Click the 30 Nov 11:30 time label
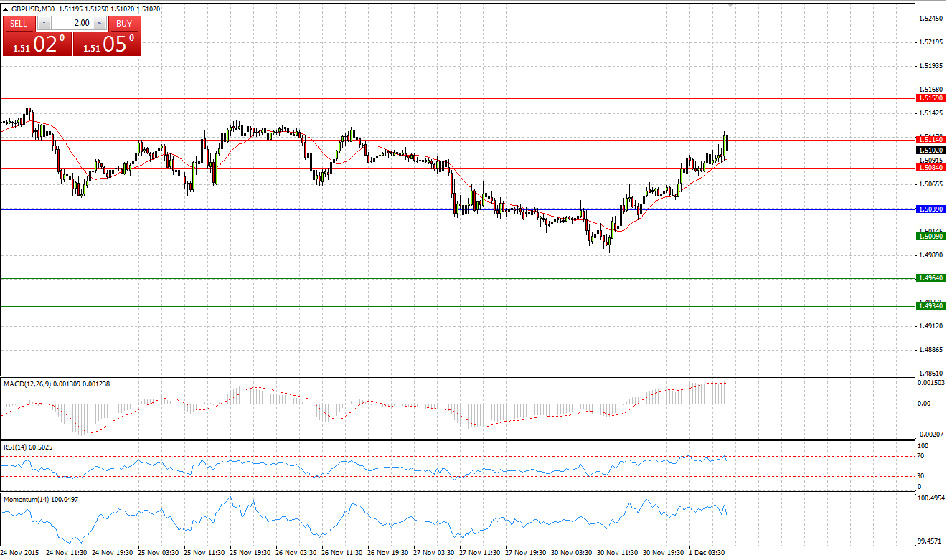This screenshot has height=560, width=947. pos(618,554)
